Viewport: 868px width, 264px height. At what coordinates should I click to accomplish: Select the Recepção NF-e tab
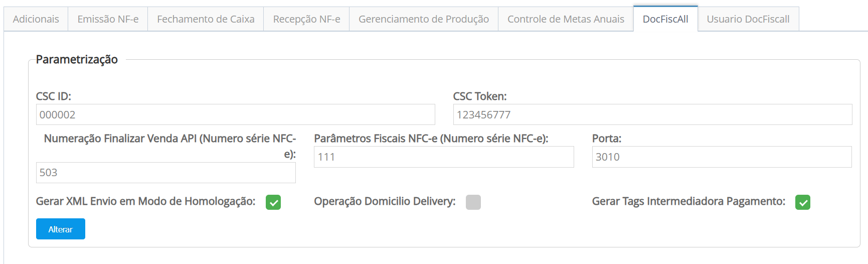coord(306,19)
